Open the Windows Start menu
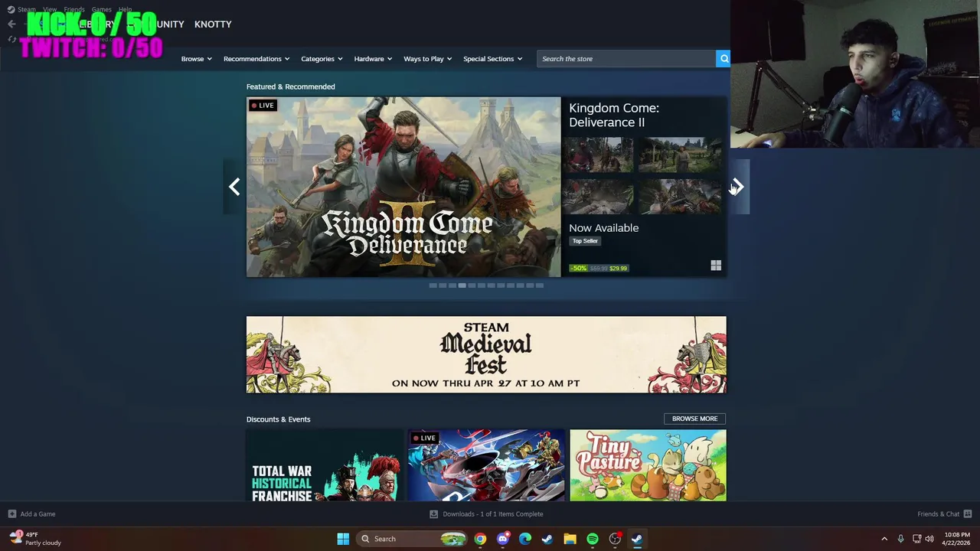This screenshot has height=551, width=980. click(x=343, y=539)
